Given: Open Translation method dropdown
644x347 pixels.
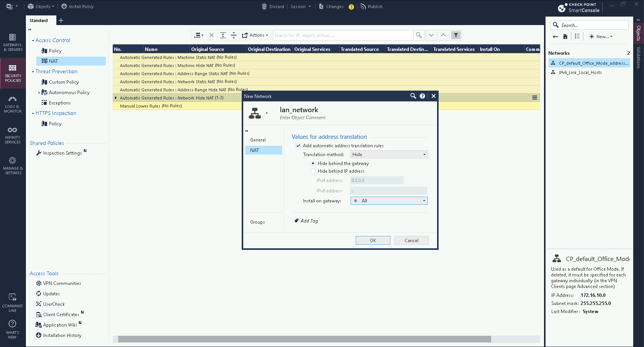Looking at the screenshot, I should pos(389,155).
